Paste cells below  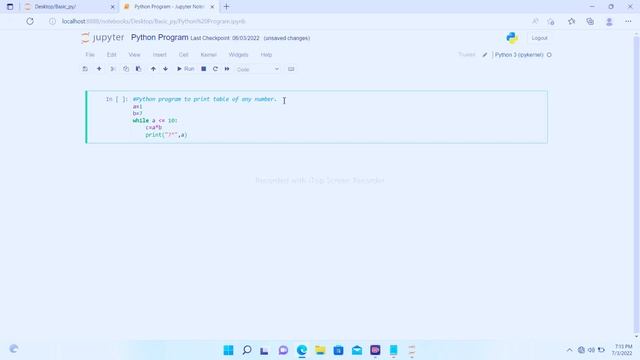(x=138, y=69)
